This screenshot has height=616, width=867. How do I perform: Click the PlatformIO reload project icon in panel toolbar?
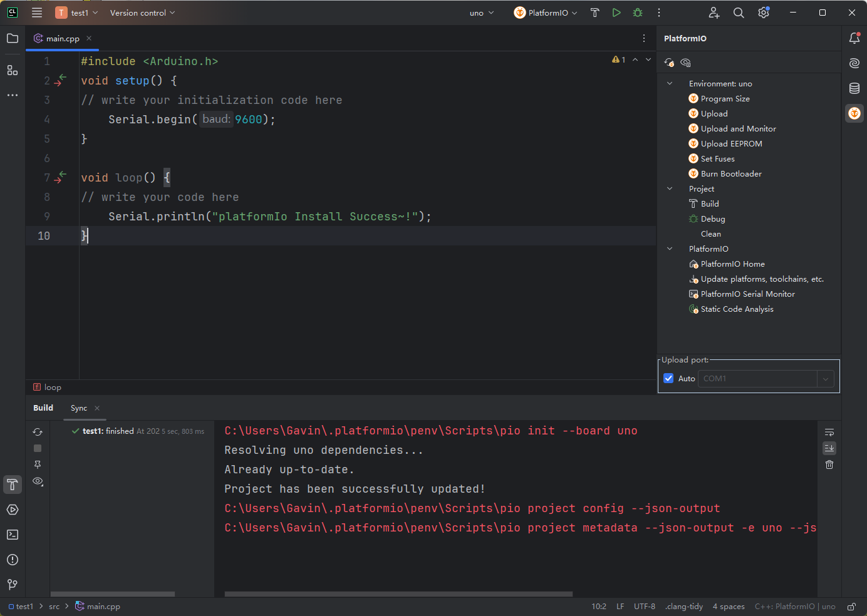(669, 63)
